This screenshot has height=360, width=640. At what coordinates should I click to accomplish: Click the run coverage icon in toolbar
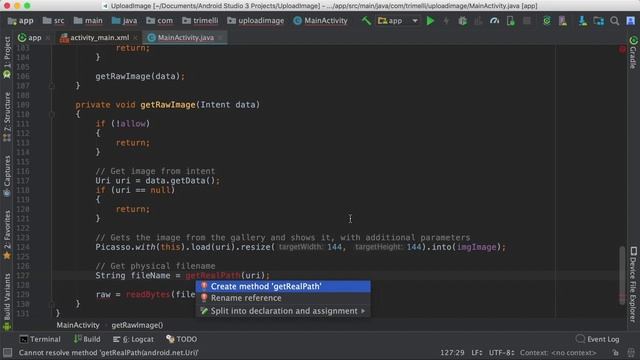478,20
